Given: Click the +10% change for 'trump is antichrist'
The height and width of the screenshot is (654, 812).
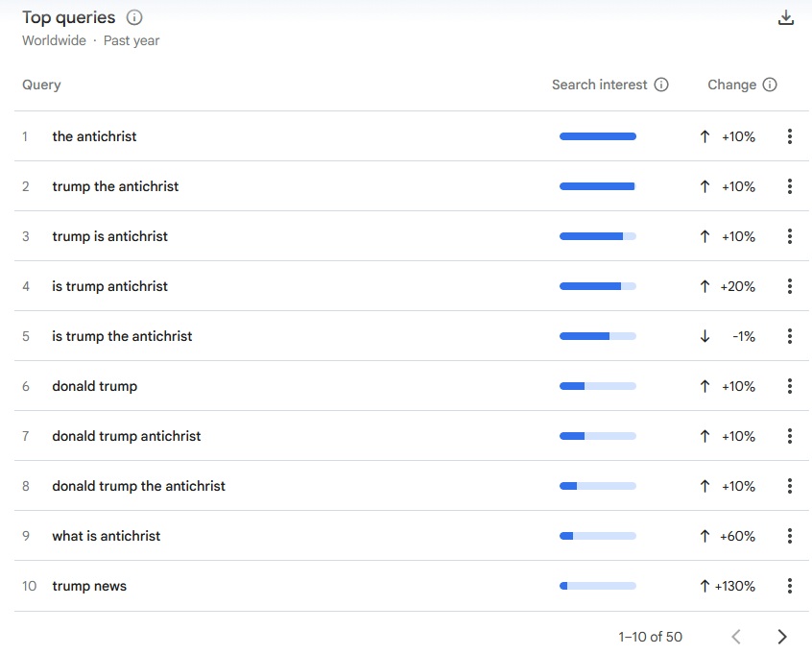Looking at the screenshot, I should pyautogui.click(x=738, y=236).
